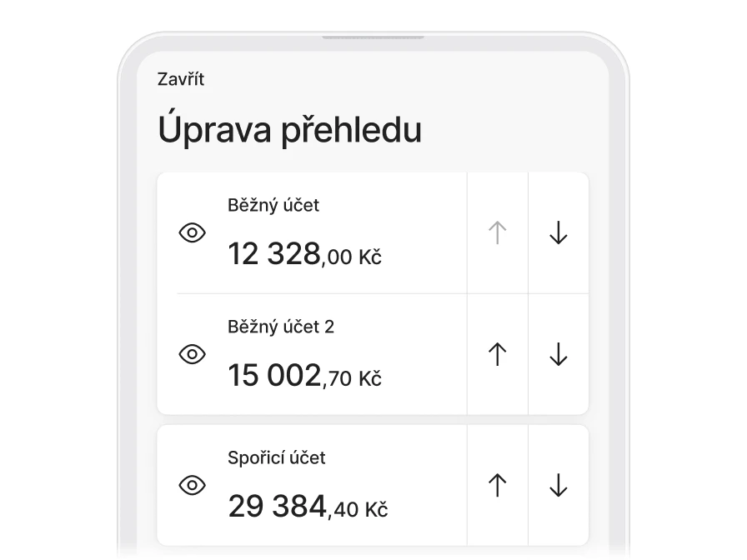
Task: Click the grayed-out up arrow on Běžný účet
Action: coord(498,232)
